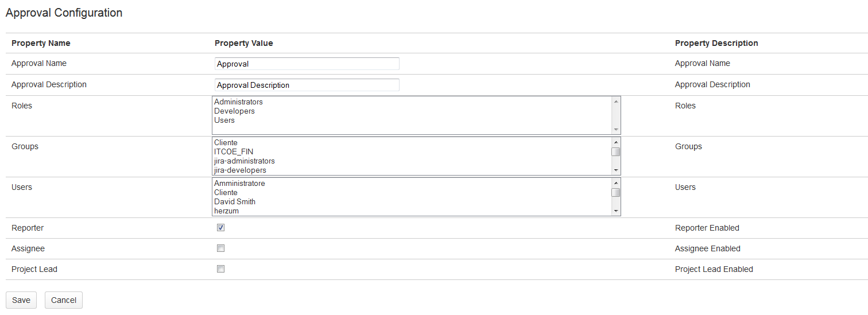The width and height of the screenshot is (868, 315).
Task: Enable the Reporter checkbox
Action: 221,228
